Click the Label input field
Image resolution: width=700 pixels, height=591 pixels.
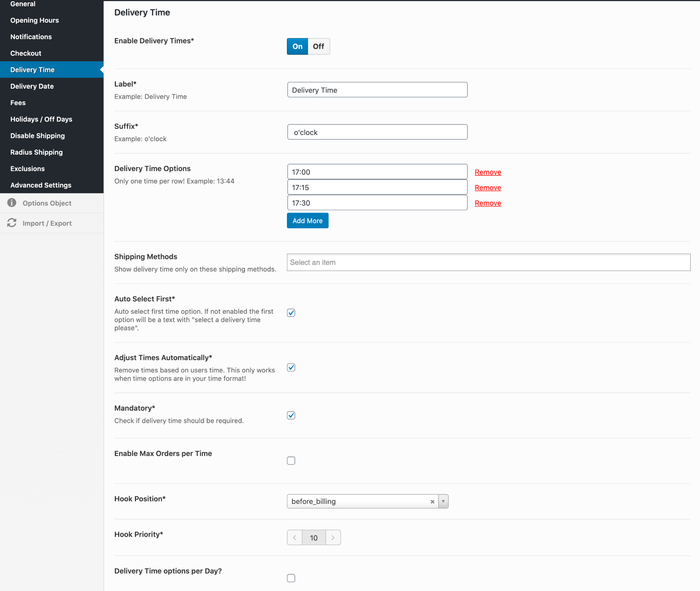tap(377, 90)
